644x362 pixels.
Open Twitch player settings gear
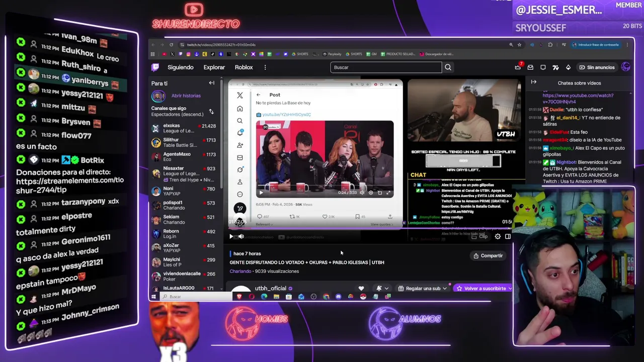click(498, 236)
